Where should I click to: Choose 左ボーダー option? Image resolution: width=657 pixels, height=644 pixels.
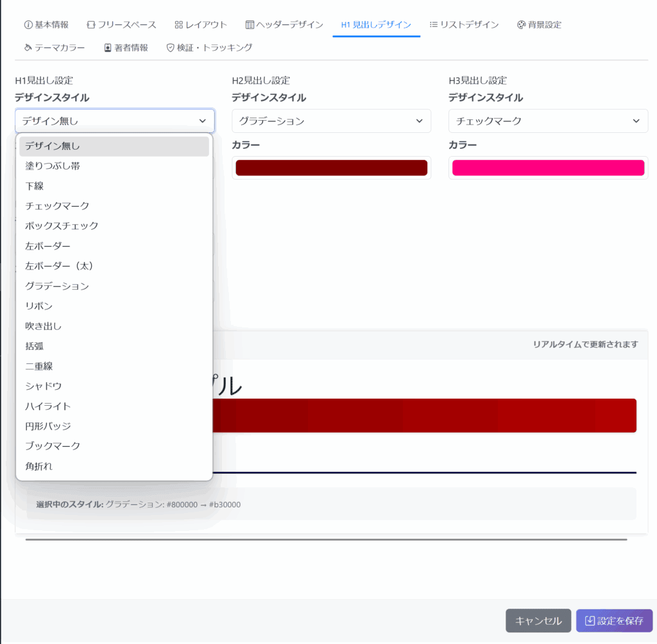[114, 246]
